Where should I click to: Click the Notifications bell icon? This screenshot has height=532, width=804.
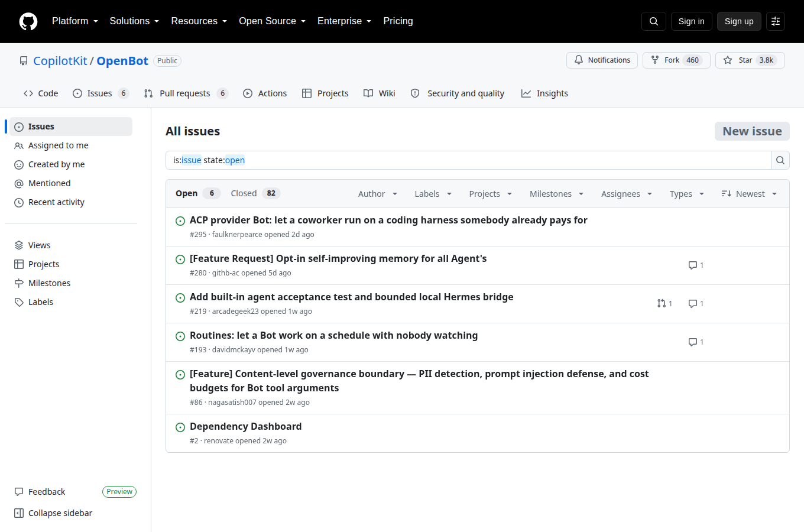[579, 60]
